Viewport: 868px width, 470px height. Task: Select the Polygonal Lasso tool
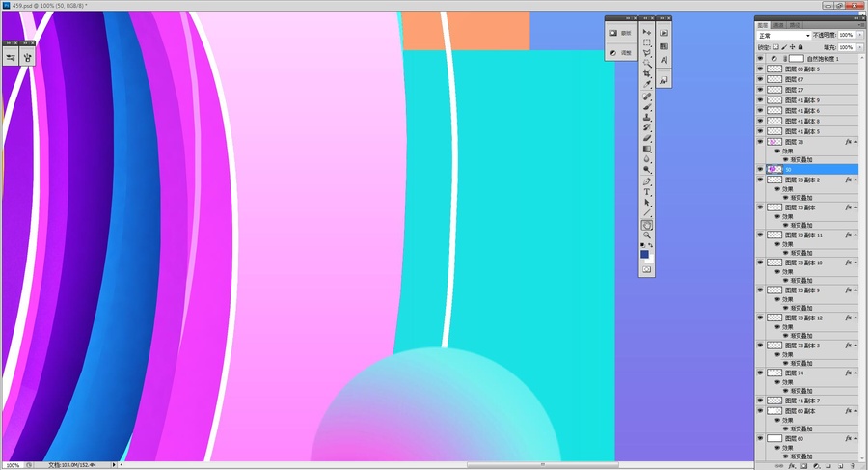(x=646, y=53)
